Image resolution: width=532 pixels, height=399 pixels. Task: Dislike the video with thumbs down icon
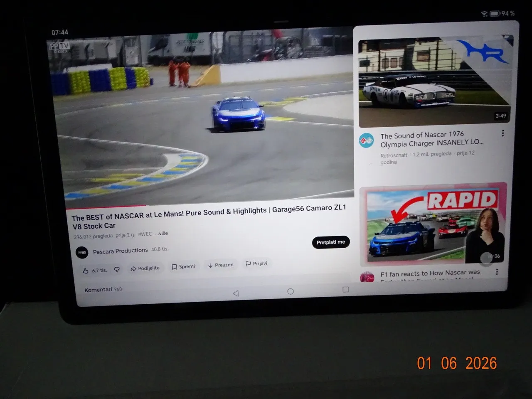point(117,269)
